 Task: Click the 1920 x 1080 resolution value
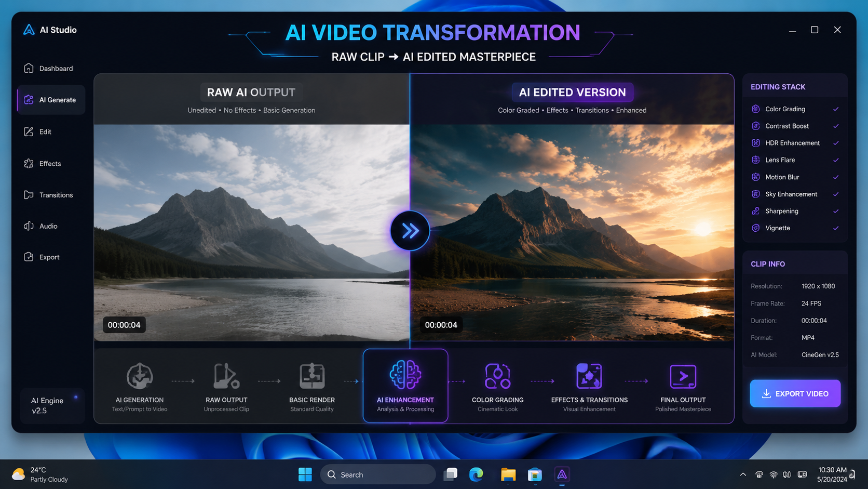click(818, 286)
